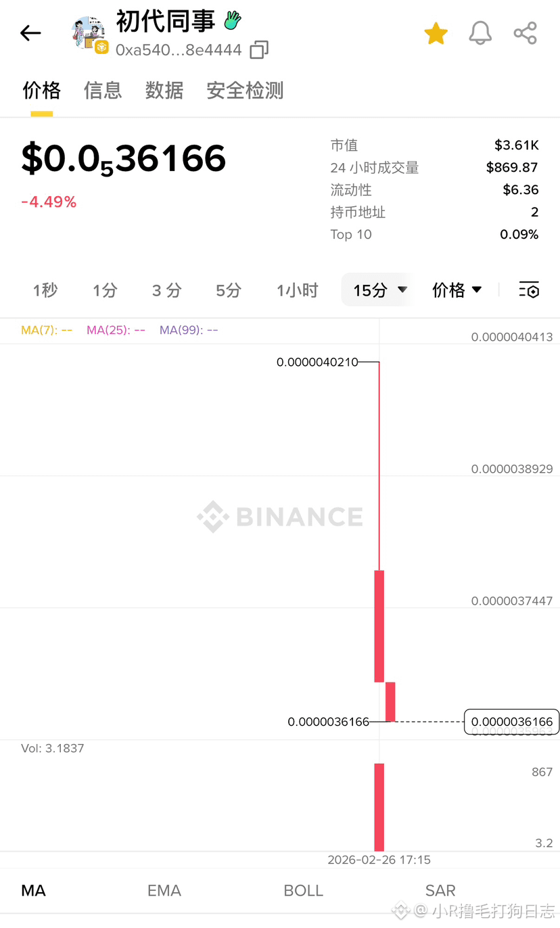Open price alert bell icon
Screen dimensions: 560x928
480,33
